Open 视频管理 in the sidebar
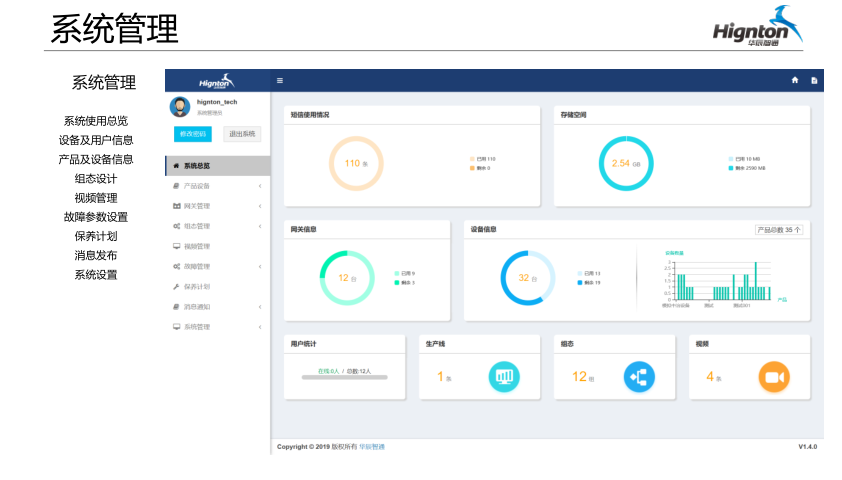Viewport: 842px width, 480px height. click(197, 246)
